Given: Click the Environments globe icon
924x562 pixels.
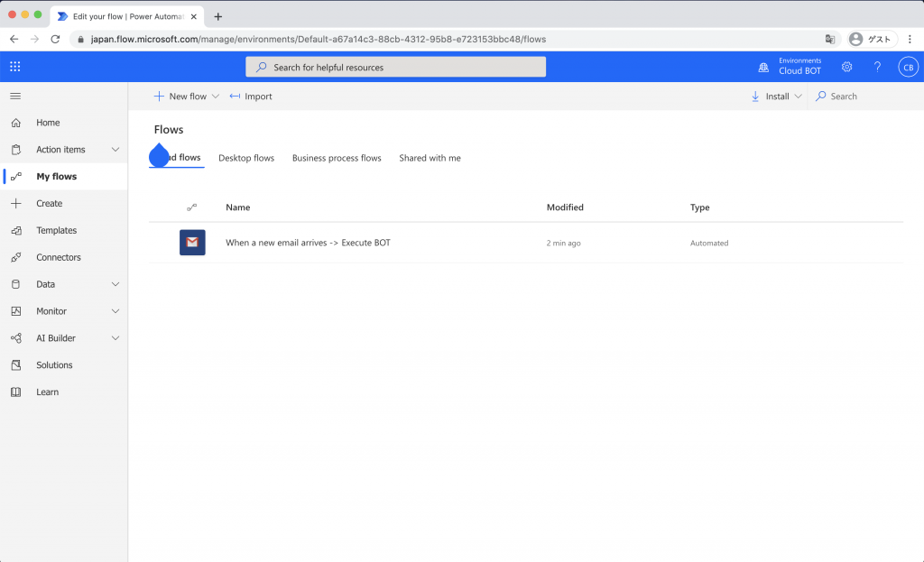Looking at the screenshot, I should [763, 67].
